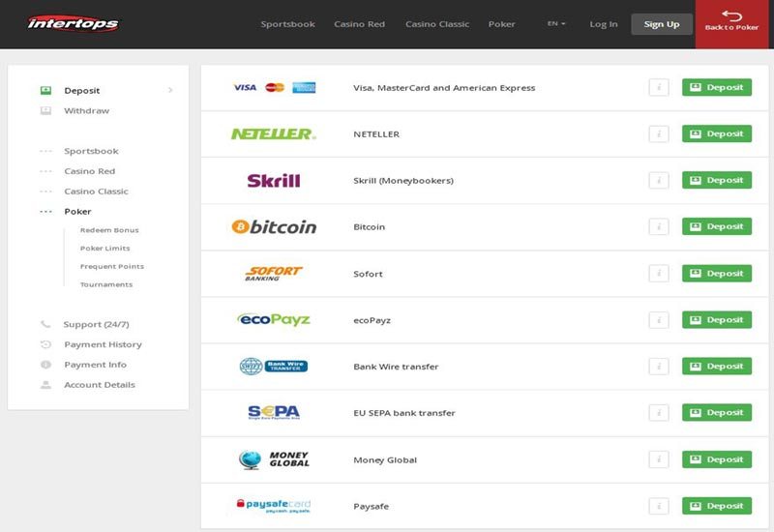This screenshot has width=774, height=532.
Task: Show info for Sofort payment method
Action: click(659, 274)
